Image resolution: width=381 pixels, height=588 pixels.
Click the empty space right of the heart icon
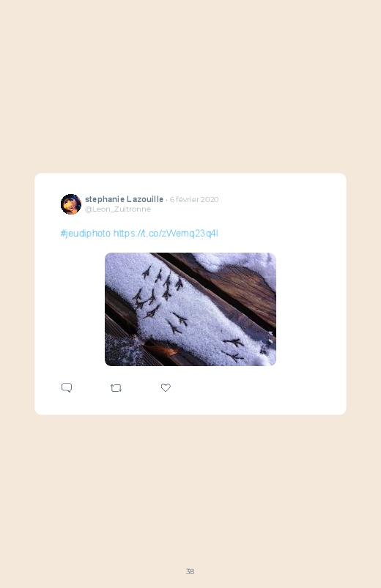[255, 387]
